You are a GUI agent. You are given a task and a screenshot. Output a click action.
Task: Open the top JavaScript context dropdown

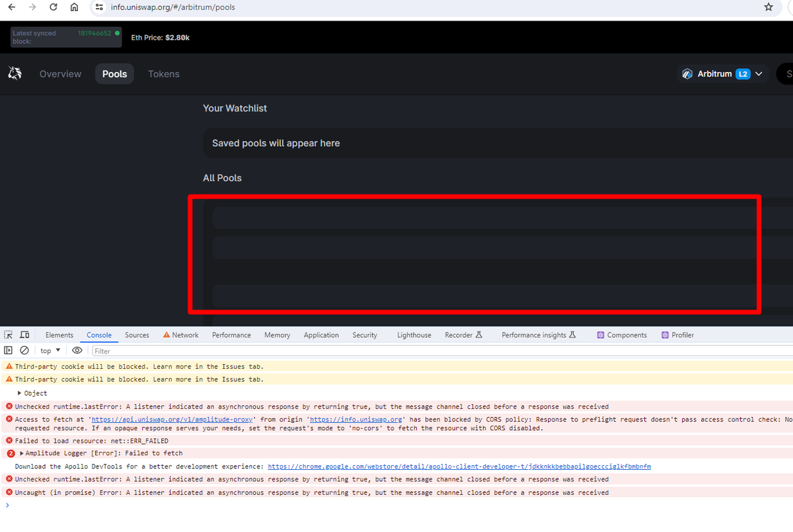(50, 351)
